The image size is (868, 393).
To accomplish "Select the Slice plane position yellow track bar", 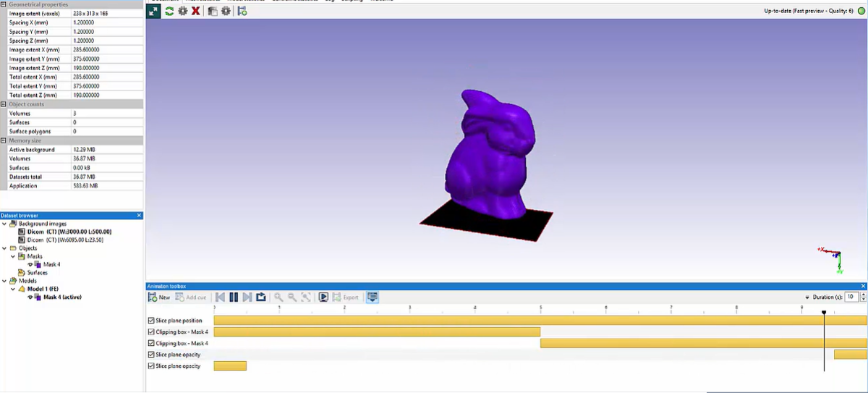I will (x=540, y=320).
